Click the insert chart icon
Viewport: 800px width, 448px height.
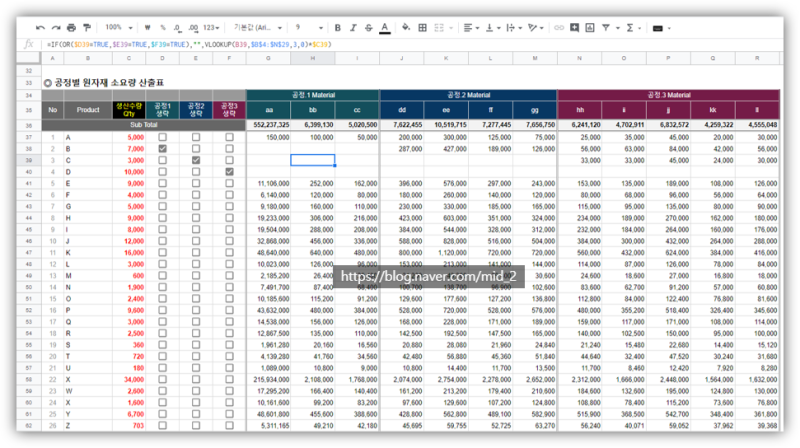[x=590, y=28]
